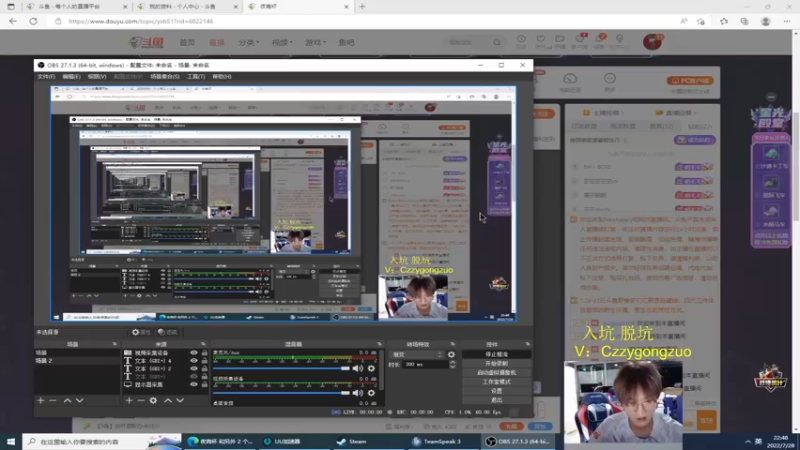Click 工作室模式 button
The height and width of the screenshot is (450, 800).
point(496,382)
